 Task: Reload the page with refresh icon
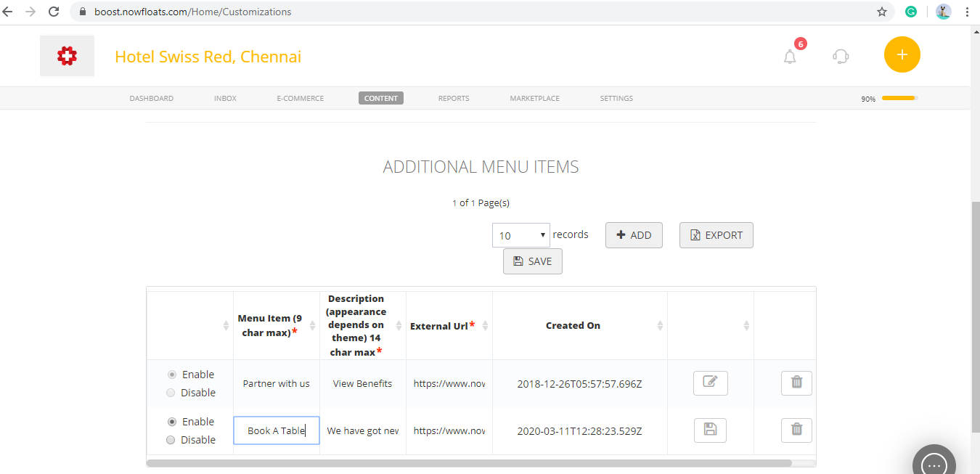click(x=54, y=12)
